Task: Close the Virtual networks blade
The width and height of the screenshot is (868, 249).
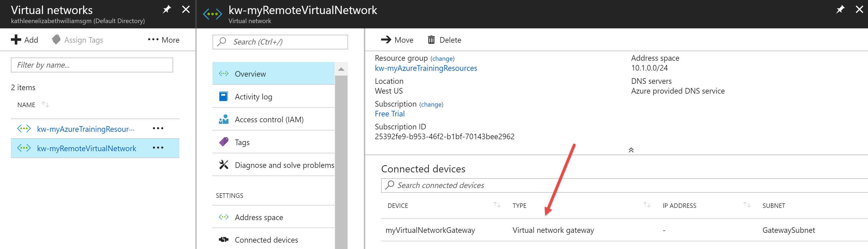Action: pos(186,10)
